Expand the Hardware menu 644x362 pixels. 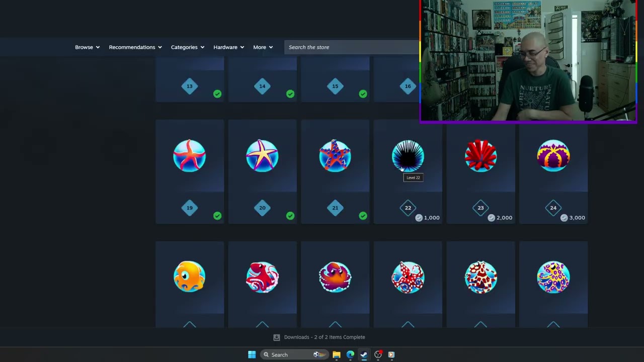tap(229, 47)
